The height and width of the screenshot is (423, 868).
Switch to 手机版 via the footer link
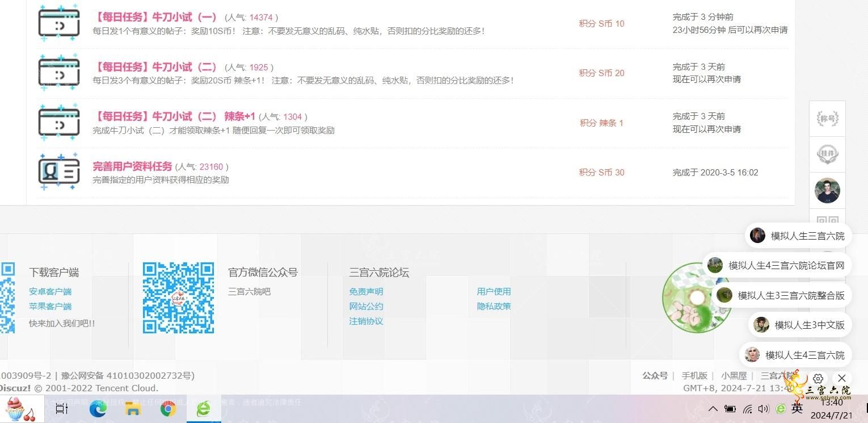click(x=694, y=375)
